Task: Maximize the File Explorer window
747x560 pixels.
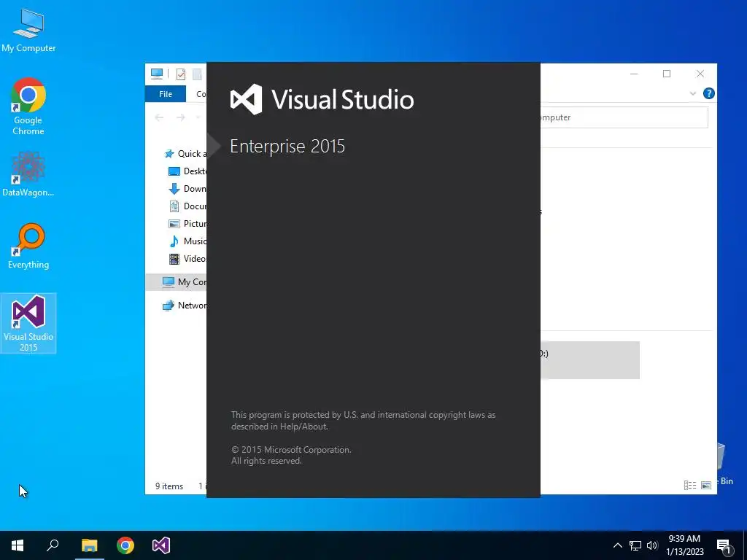Action: click(667, 74)
